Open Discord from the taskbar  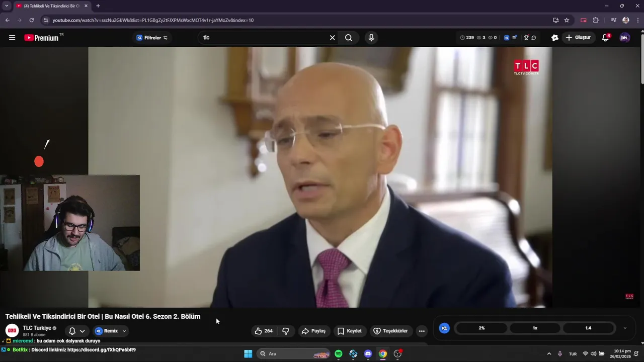click(368, 354)
